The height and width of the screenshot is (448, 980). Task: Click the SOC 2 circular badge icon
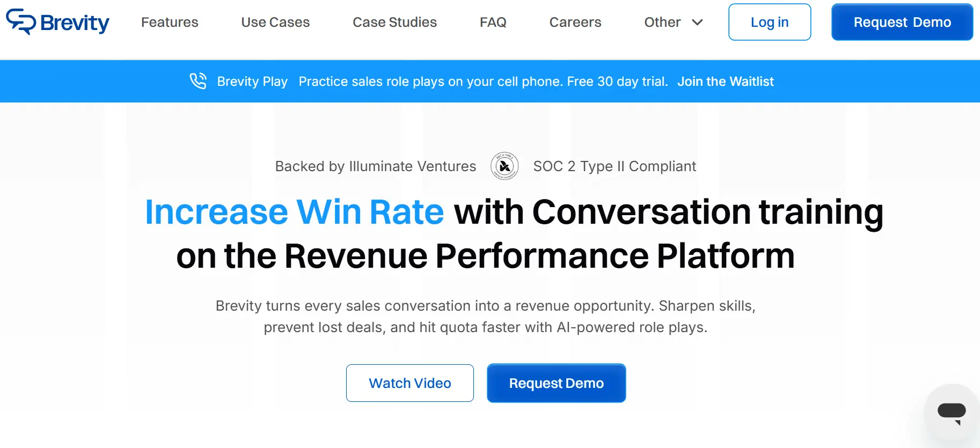coord(504,166)
